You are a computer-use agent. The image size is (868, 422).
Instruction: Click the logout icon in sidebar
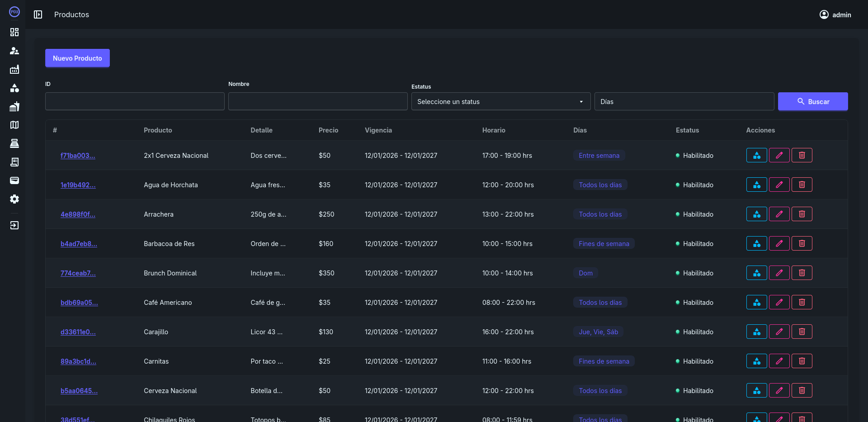14,225
